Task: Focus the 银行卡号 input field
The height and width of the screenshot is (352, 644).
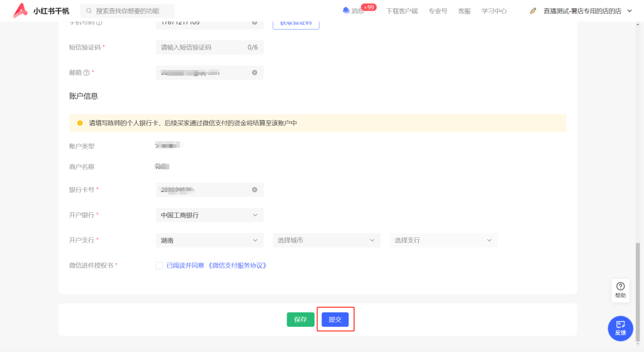Action: click(x=209, y=190)
